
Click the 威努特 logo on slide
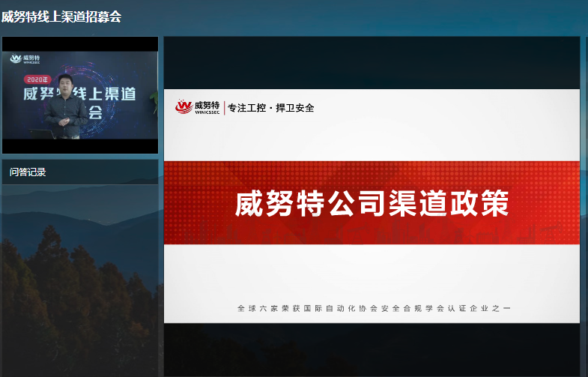coord(197,107)
